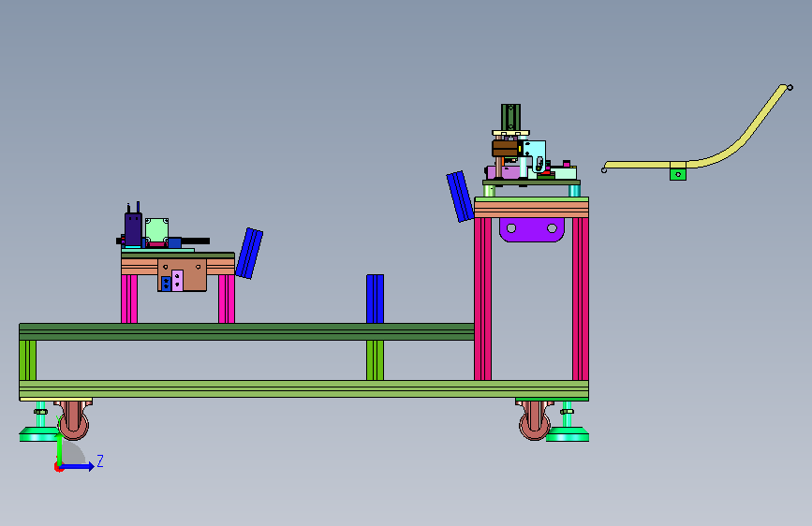The image size is (812, 526).
Task: Select the pale green square motor face
Action: click(x=157, y=230)
